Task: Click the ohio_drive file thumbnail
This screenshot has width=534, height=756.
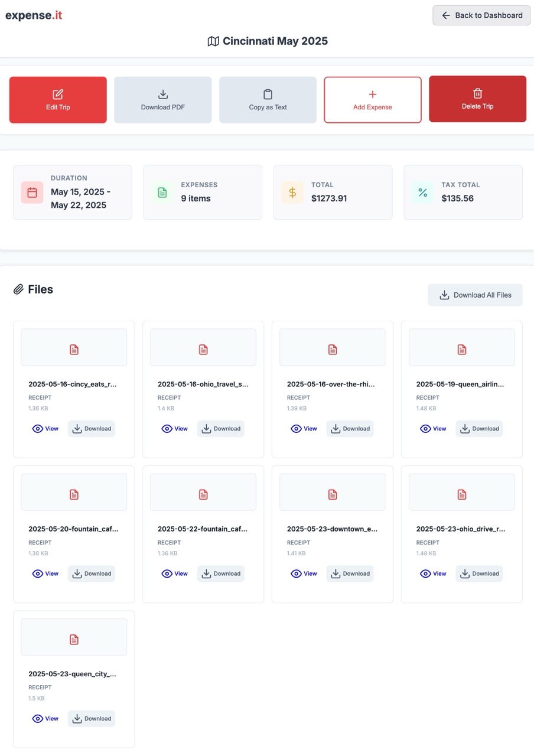Action: pos(462,492)
